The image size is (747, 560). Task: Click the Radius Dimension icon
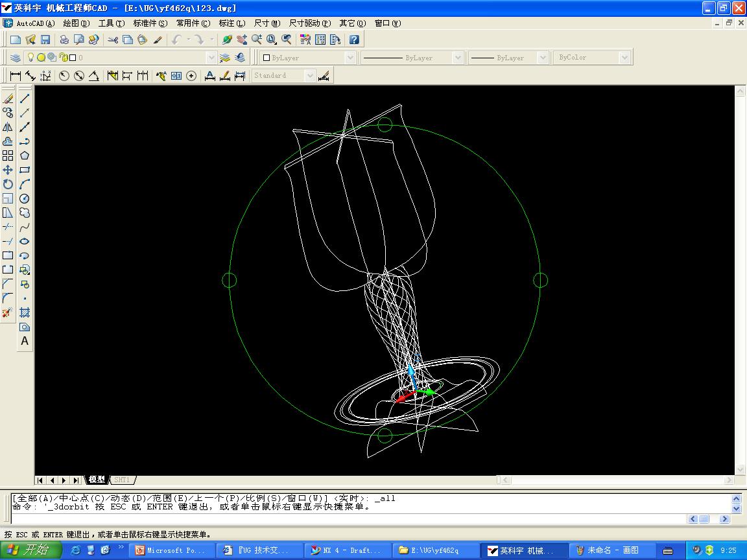[64, 76]
